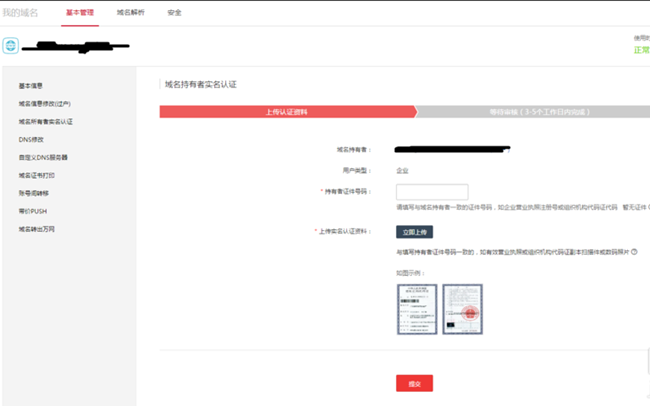650x406 pixels.
Task: Open the 安全 tab
Action: tap(175, 13)
